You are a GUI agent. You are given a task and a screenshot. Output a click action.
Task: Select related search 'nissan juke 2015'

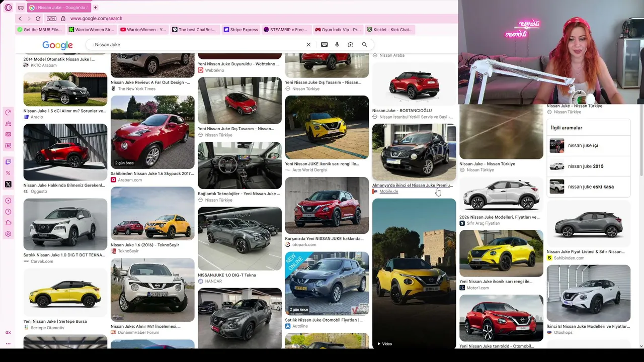[588, 166]
